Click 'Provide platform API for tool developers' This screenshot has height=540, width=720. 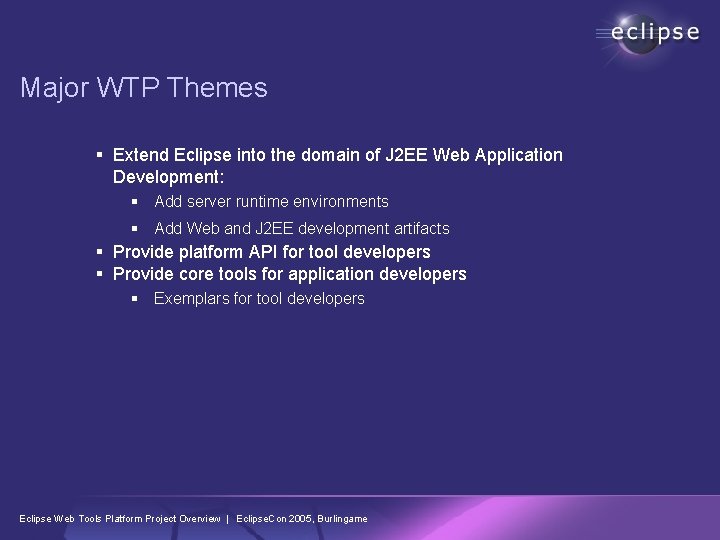coord(271,252)
